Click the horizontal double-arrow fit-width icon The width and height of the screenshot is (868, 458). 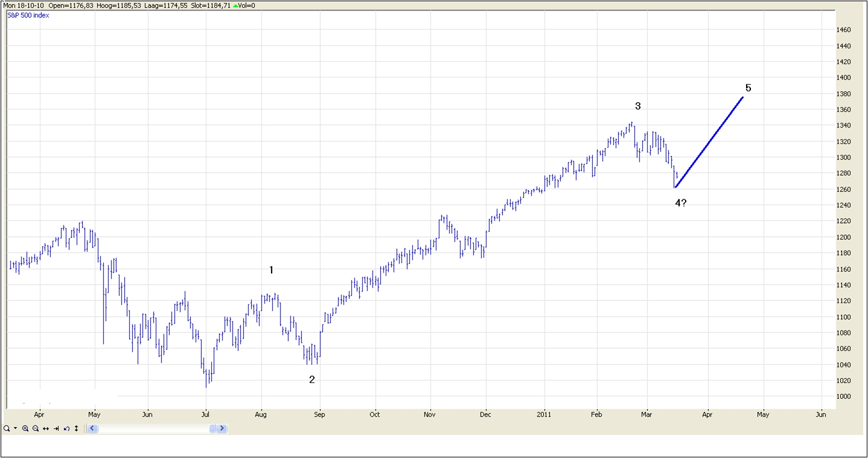46,428
